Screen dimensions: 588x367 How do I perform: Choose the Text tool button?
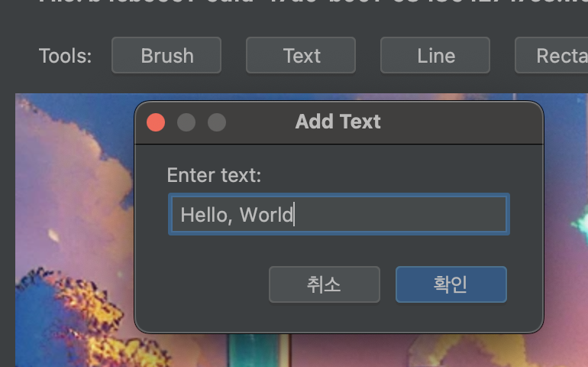(301, 55)
